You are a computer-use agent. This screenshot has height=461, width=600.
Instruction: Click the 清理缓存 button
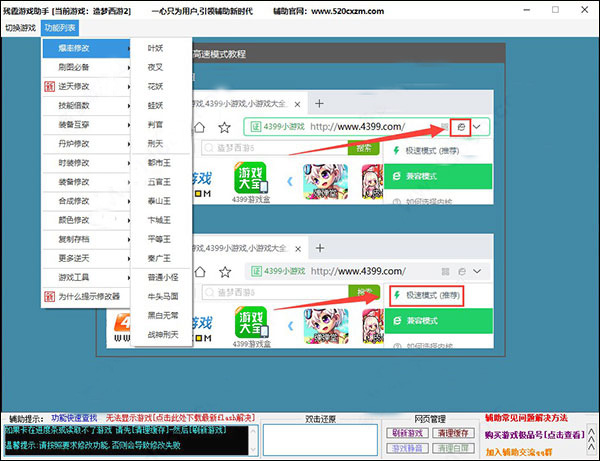[x=453, y=433]
